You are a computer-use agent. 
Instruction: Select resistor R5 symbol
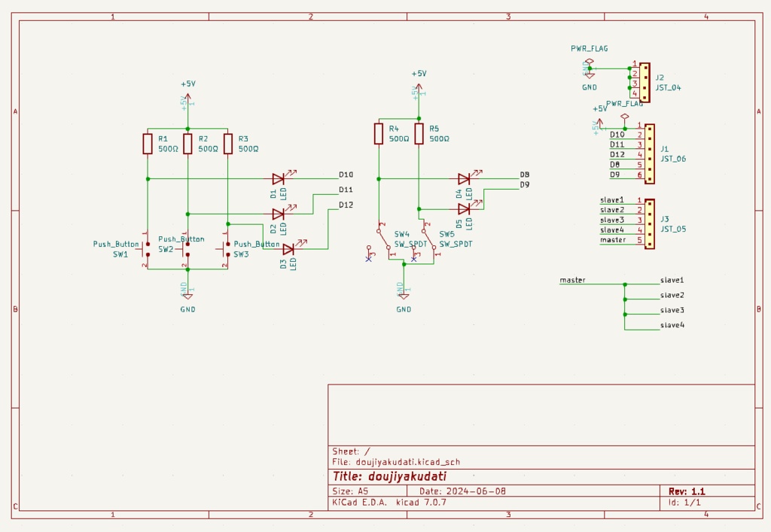coord(419,134)
